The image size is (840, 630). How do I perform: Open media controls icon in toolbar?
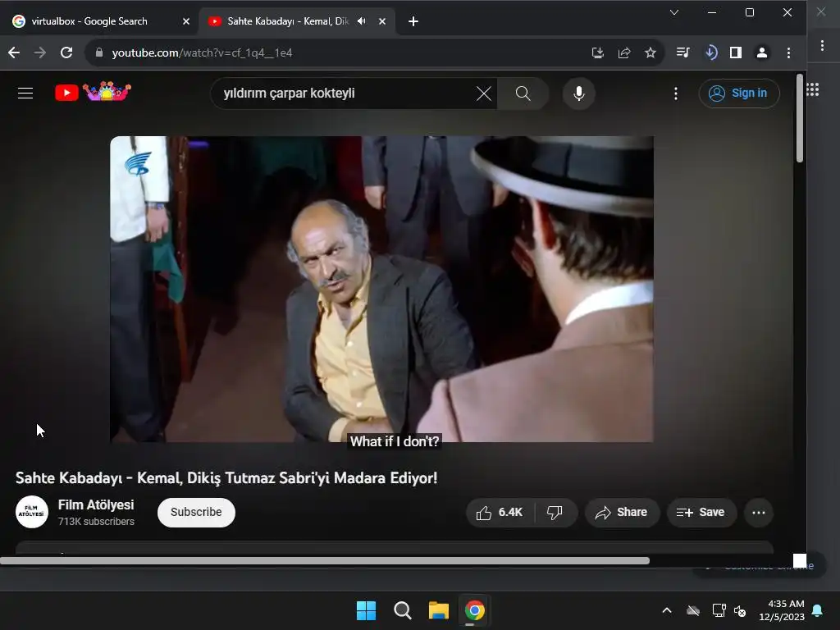click(x=683, y=52)
